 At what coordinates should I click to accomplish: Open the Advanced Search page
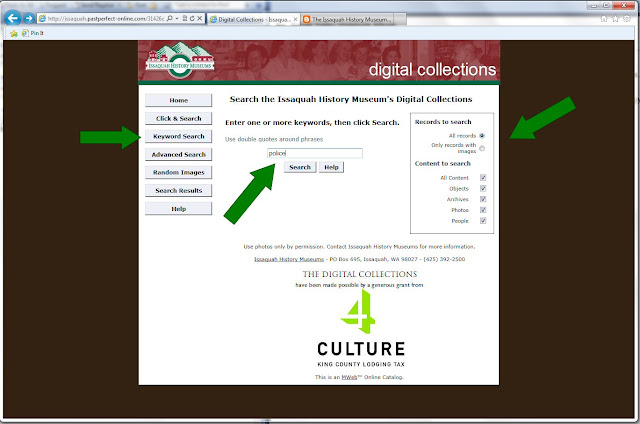click(x=178, y=155)
